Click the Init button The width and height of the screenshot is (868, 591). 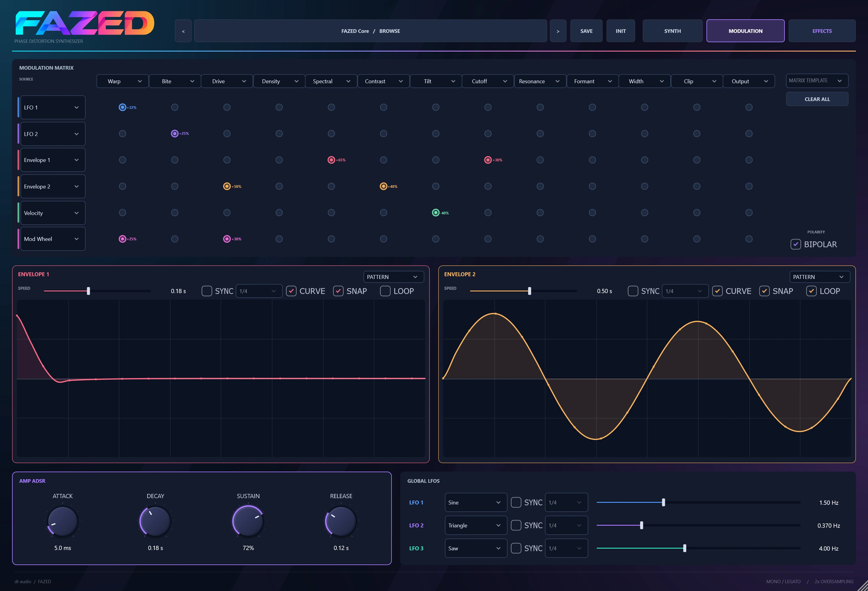pos(620,31)
